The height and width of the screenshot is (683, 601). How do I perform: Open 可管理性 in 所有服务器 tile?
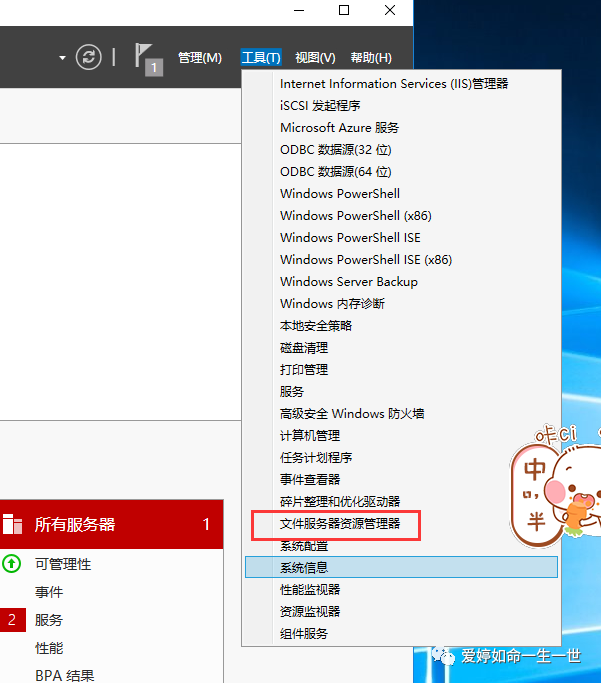(x=63, y=564)
